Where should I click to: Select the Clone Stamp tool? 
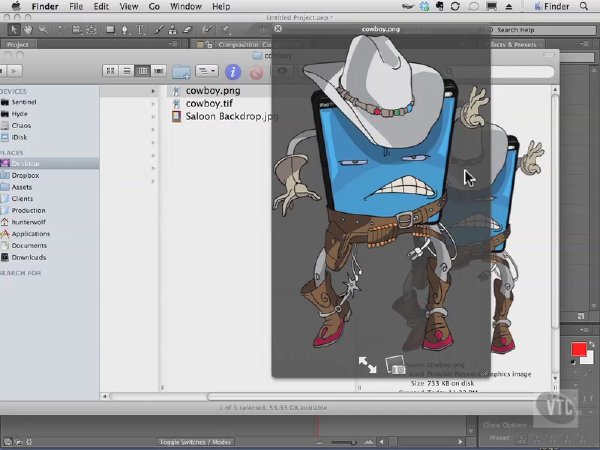point(173,29)
